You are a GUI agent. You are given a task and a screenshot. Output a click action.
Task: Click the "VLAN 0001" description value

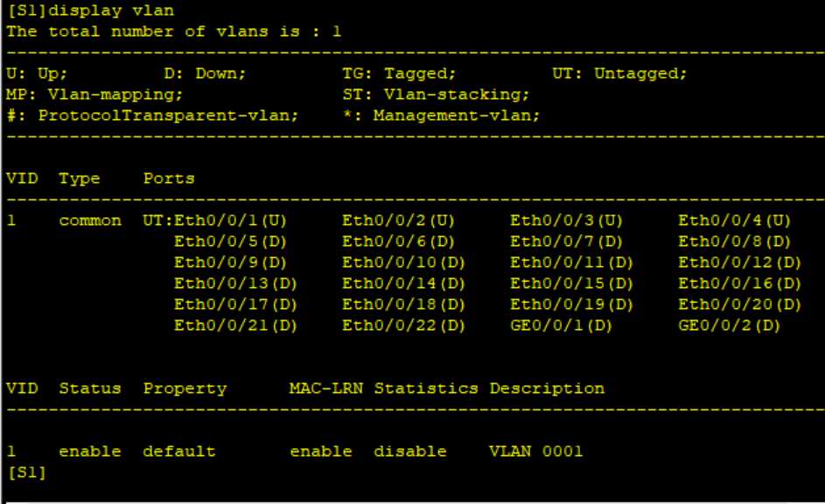coord(535,451)
